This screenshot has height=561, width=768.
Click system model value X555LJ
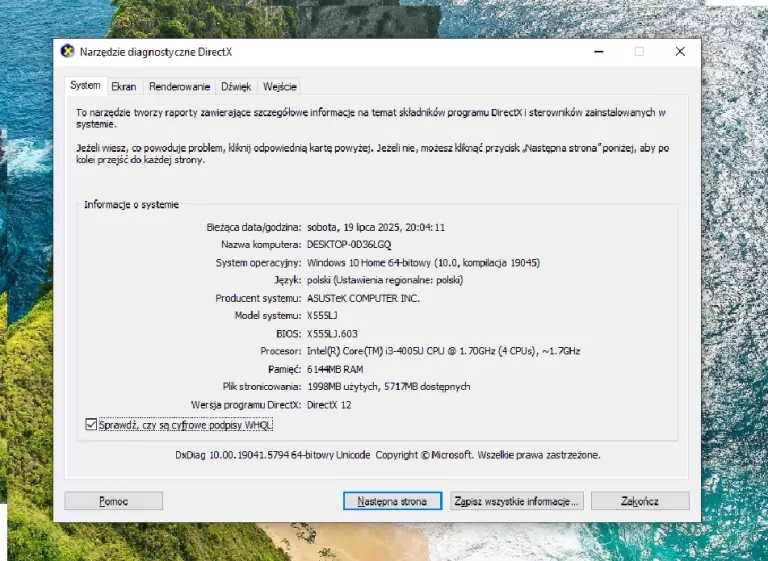(x=322, y=316)
